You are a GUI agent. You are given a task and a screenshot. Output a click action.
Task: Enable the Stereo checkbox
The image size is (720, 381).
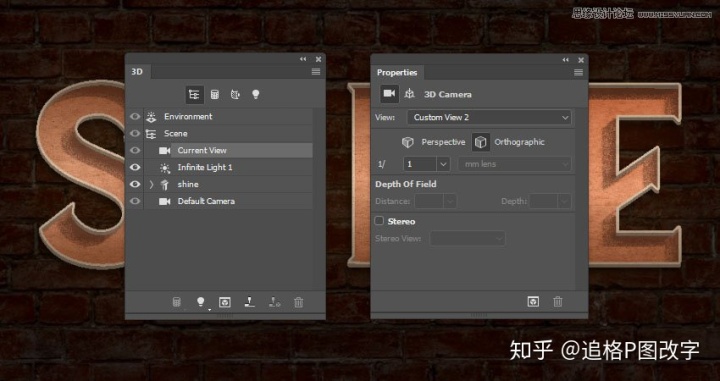tap(379, 221)
